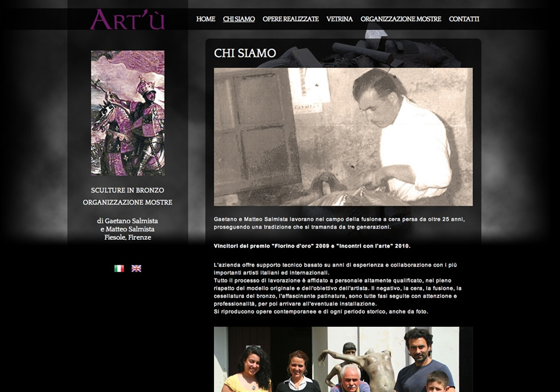Click the knight on horseback painting
The height and width of the screenshot is (392, 560).
[x=128, y=113]
